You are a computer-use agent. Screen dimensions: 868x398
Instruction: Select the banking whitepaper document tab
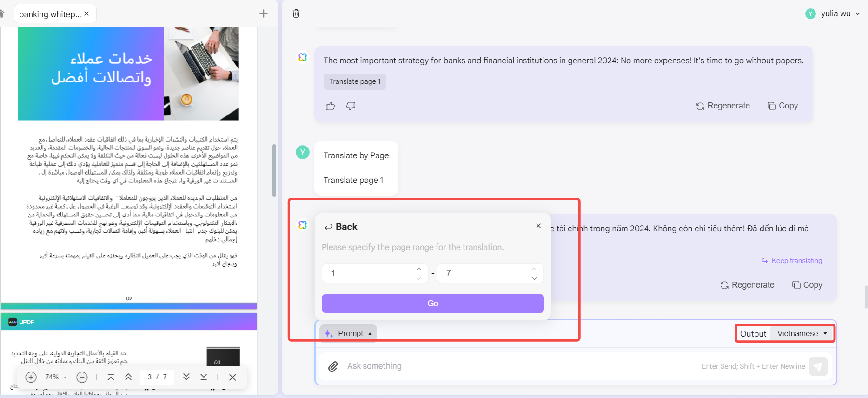pos(55,14)
